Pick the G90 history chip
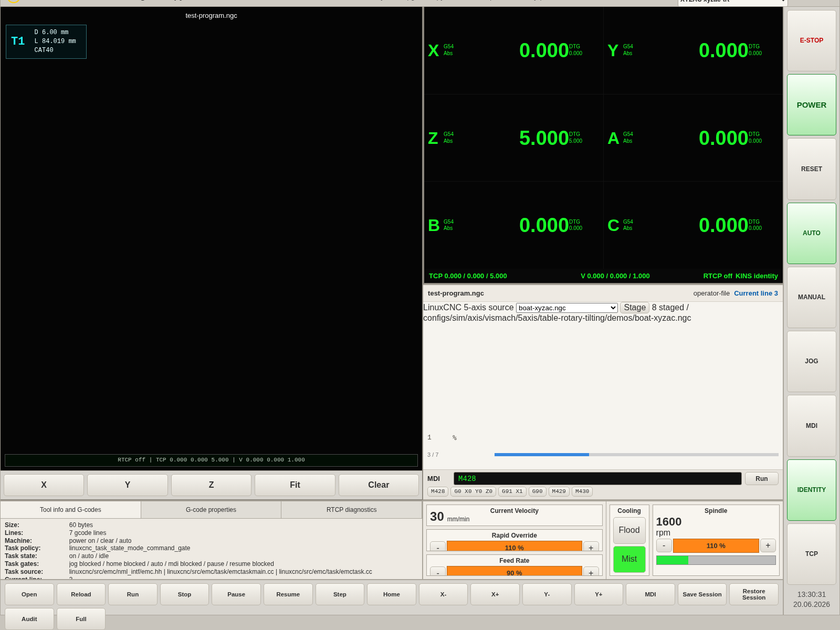840x630 pixels. pyautogui.click(x=537, y=491)
